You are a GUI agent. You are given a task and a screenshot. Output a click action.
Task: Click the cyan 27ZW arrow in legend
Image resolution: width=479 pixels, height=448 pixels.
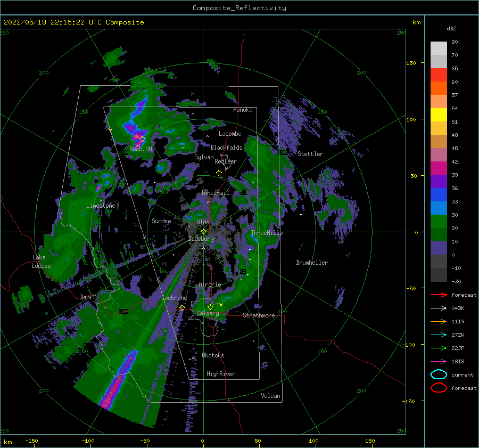coord(439,335)
